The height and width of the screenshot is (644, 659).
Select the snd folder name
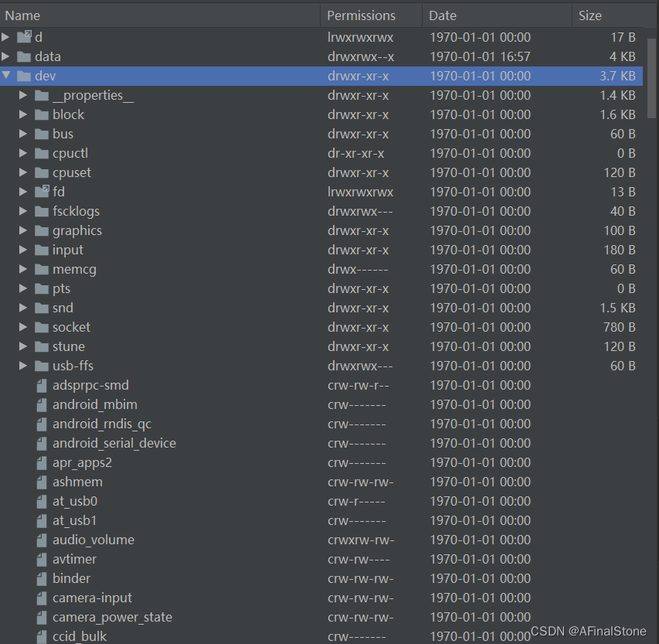63,308
